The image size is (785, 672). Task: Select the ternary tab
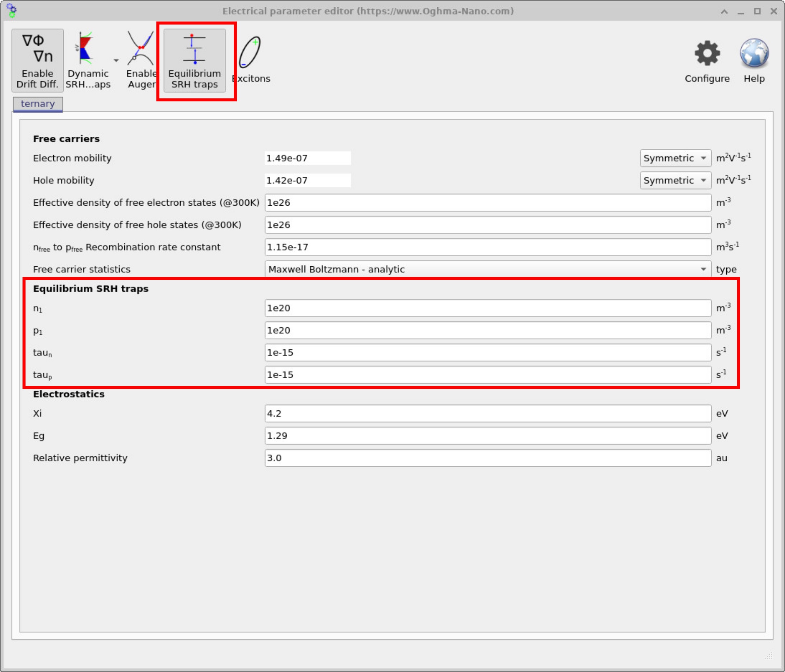pos(38,104)
